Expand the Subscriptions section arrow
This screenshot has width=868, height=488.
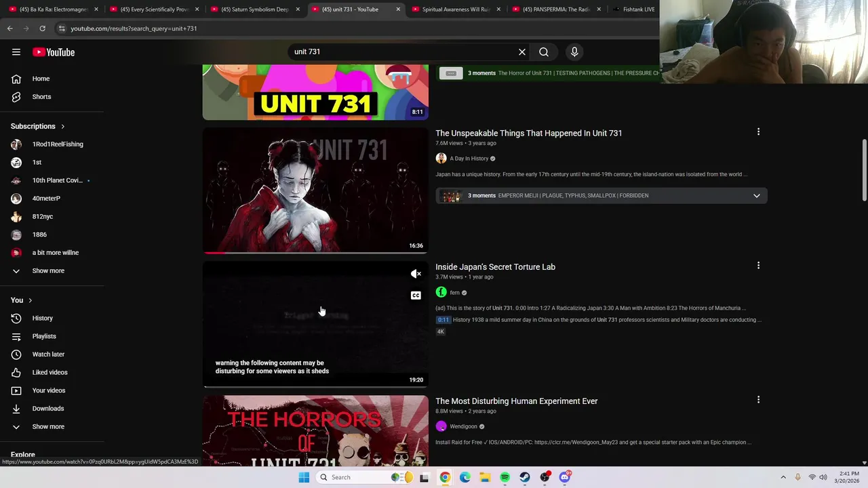click(62, 127)
